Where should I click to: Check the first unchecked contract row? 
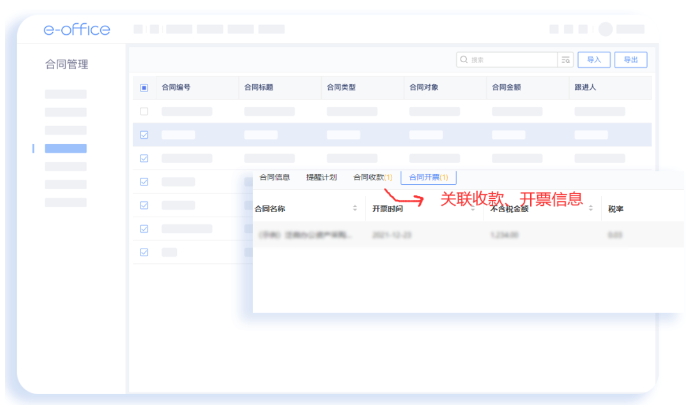[x=144, y=111]
